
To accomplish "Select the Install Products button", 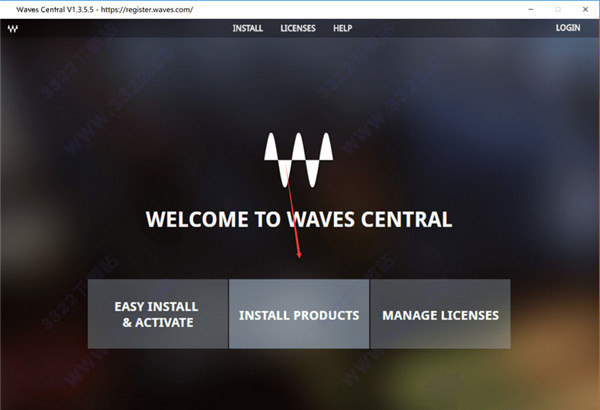I will (x=299, y=314).
